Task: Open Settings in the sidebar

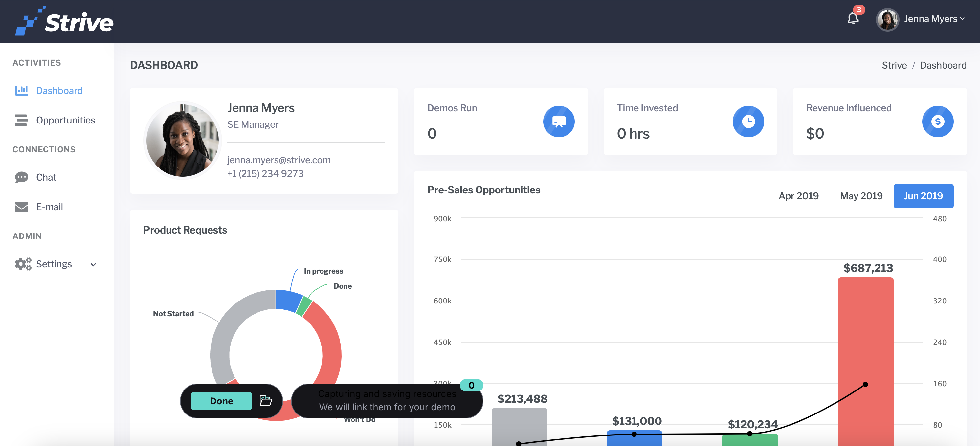Action: [54, 264]
